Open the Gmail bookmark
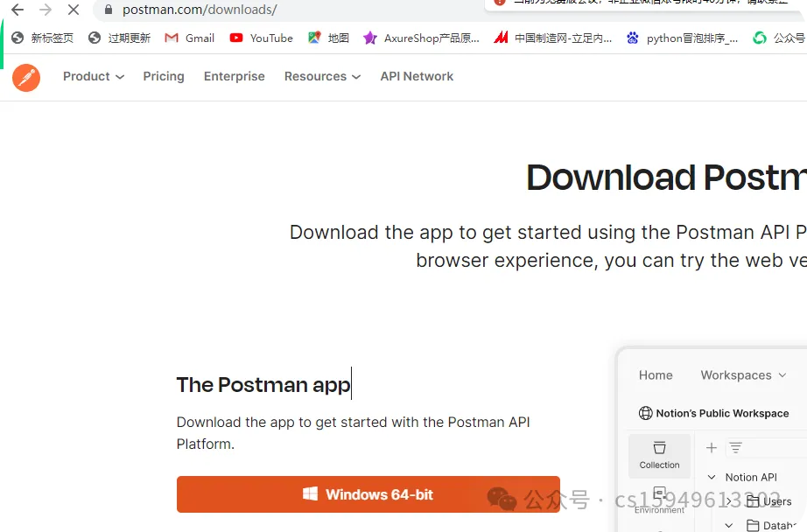807x532 pixels. [189, 38]
